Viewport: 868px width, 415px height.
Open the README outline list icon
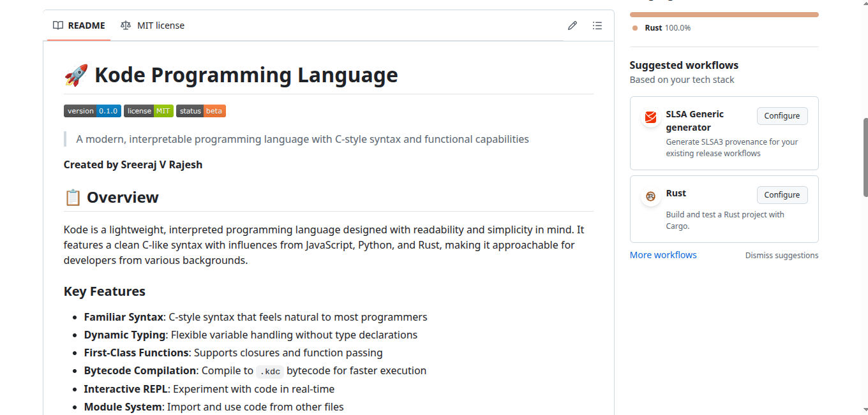(x=597, y=25)
